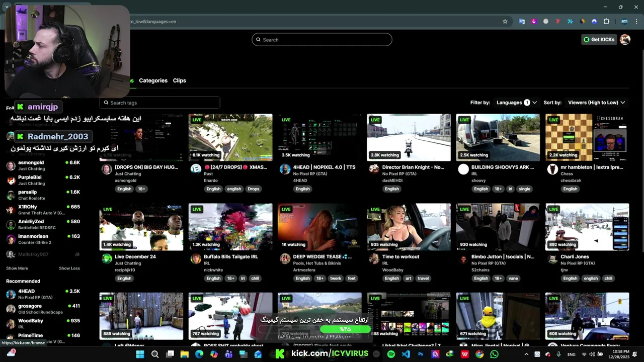Screen dimensions: 644x362
Task: Switch to the Clips tab
Action: click(x=179, y=80)
